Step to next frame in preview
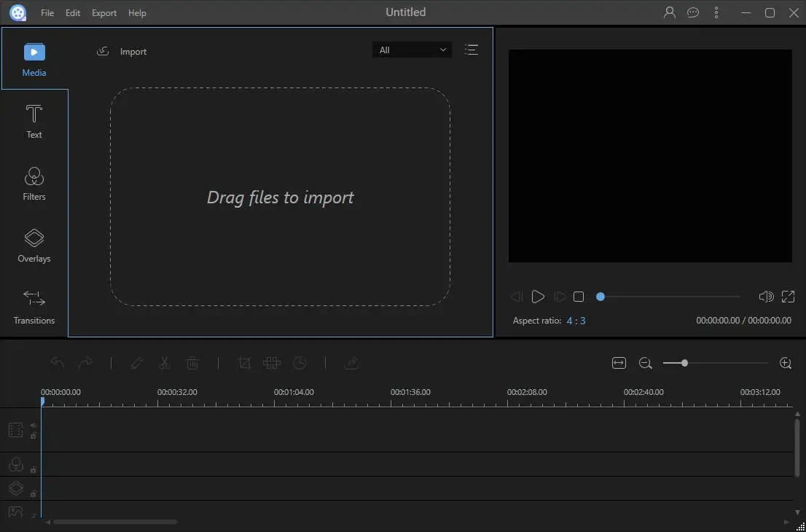This screenshot has width=806, height=532. pos(560,297)
